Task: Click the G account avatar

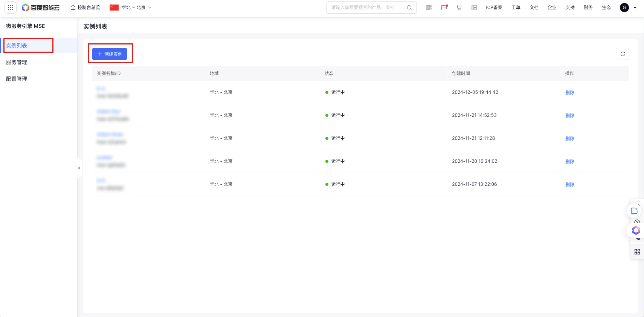Action: click(624, 8)
